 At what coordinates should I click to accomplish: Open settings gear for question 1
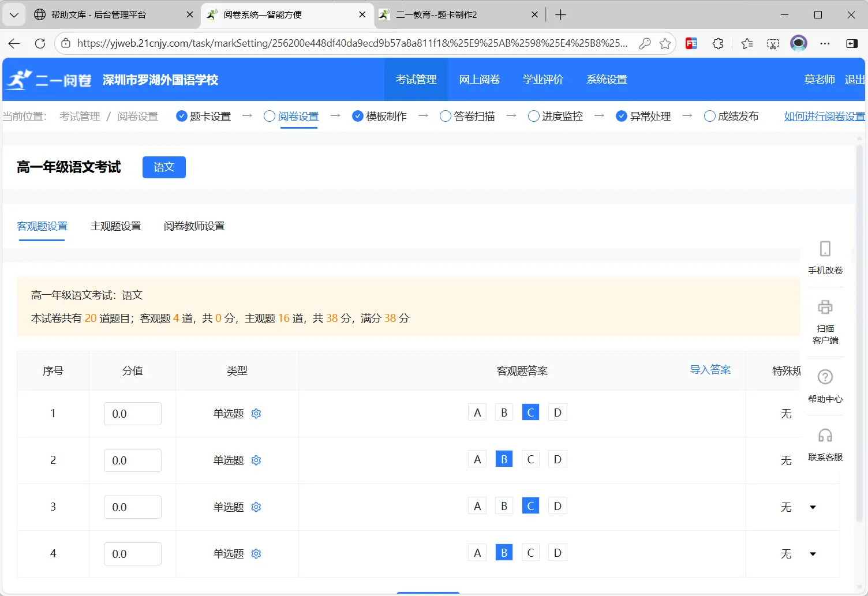[x=256, y=413]
